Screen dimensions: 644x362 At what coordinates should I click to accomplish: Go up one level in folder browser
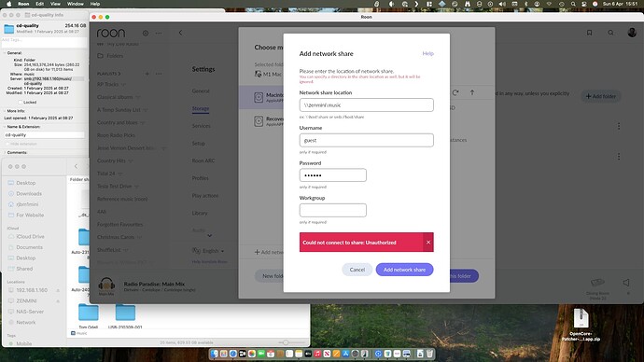472,92
